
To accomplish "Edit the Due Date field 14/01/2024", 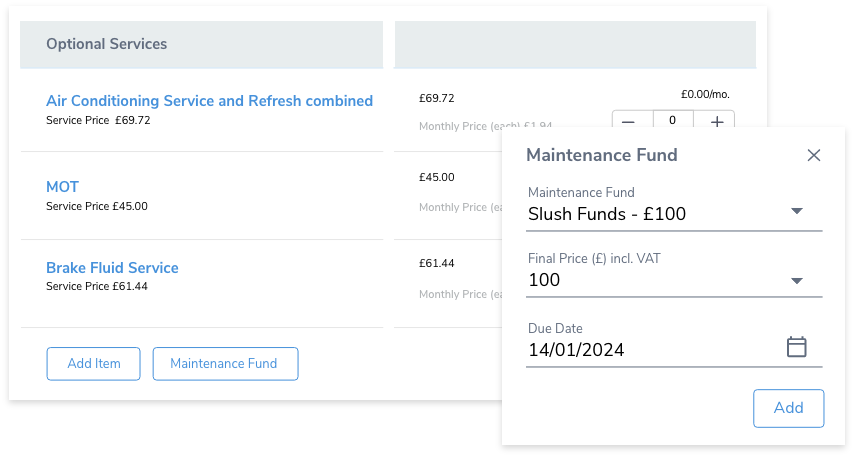I will point(674,344).
